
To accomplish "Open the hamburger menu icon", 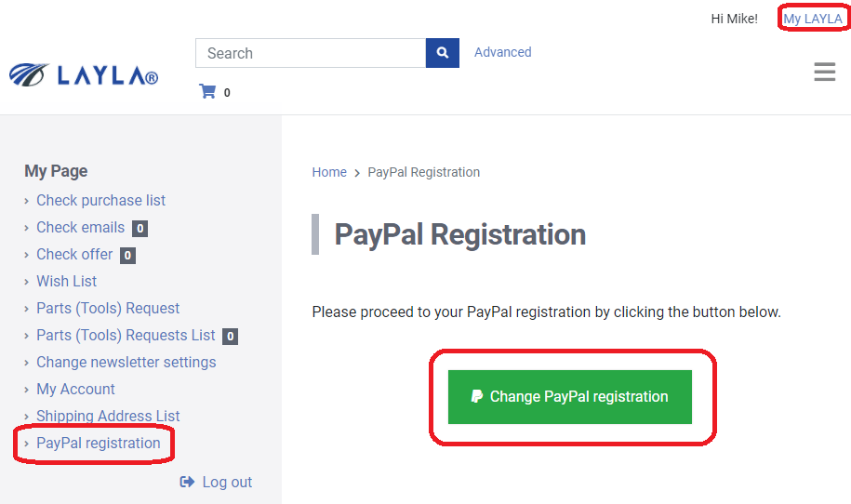I will pos(824,72).
